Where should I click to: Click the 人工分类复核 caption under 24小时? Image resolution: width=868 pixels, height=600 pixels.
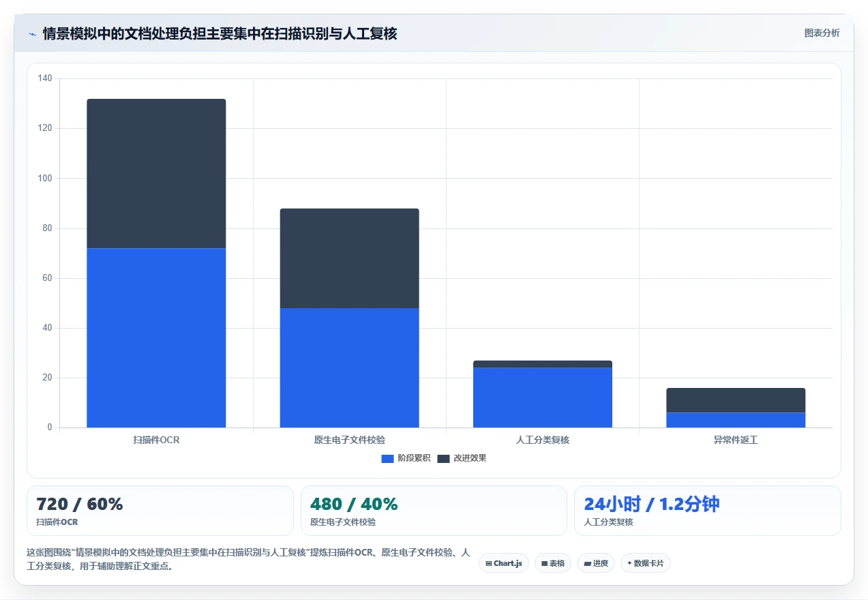tap(609, 522)
